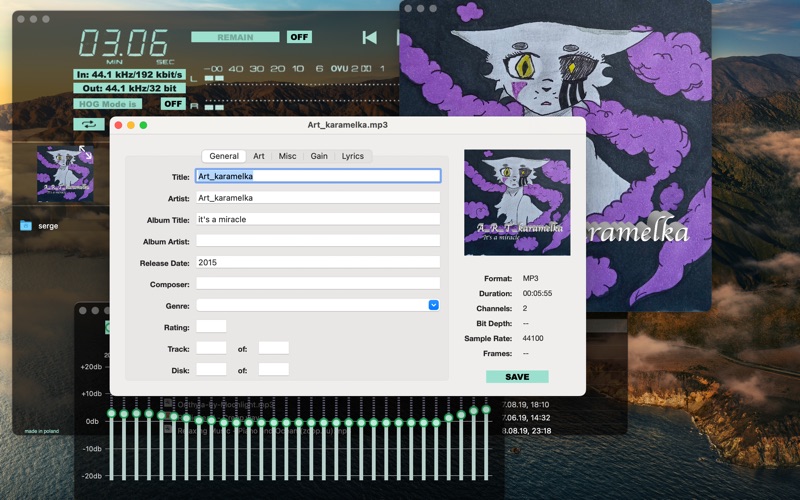Click the serge folder name in player

click(48, 226)
